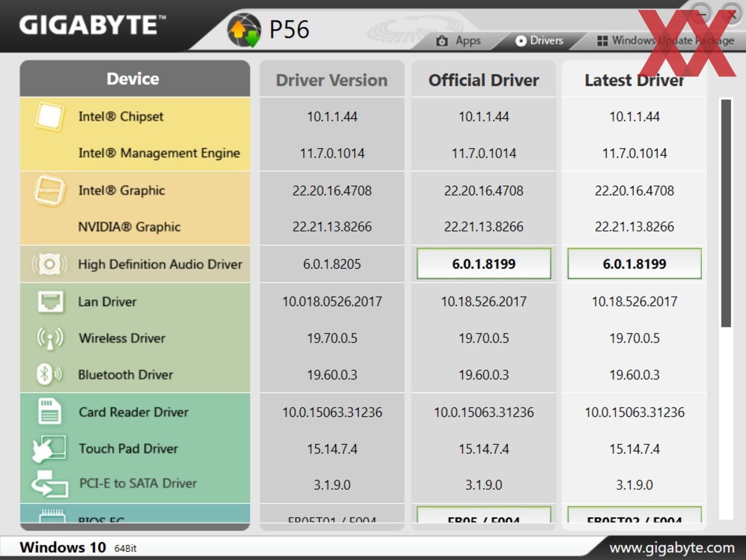Click Official Driver Card Reader version 10.0.15063.31236
746x560 pixels.
(x=484, y=412)
